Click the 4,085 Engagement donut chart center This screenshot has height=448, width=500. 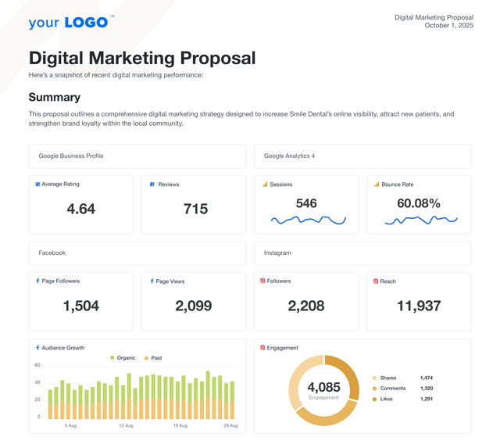323,389
